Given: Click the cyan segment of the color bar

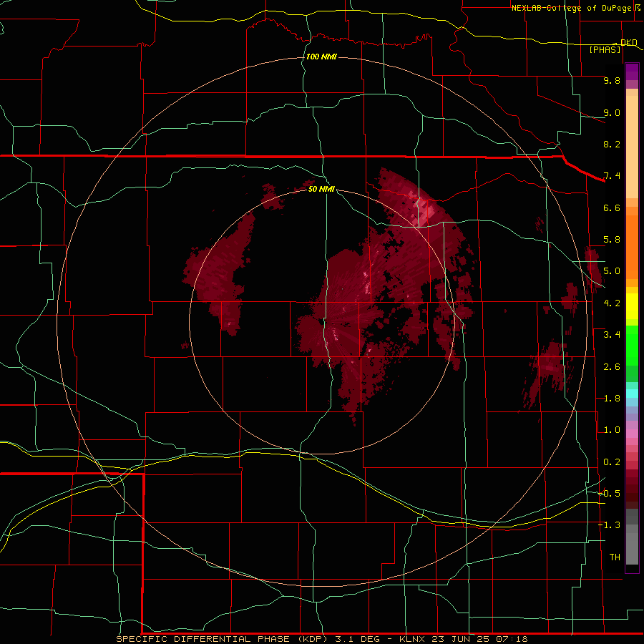Looking at the screenshot, I should [632, 394].
